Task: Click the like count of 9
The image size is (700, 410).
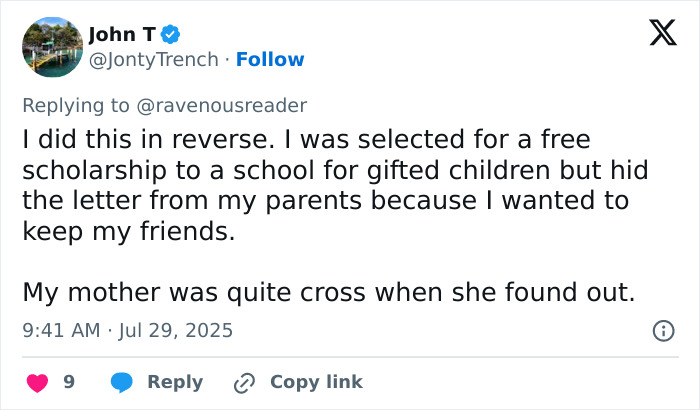Action: pyautogui.click(x=69, y=382)
